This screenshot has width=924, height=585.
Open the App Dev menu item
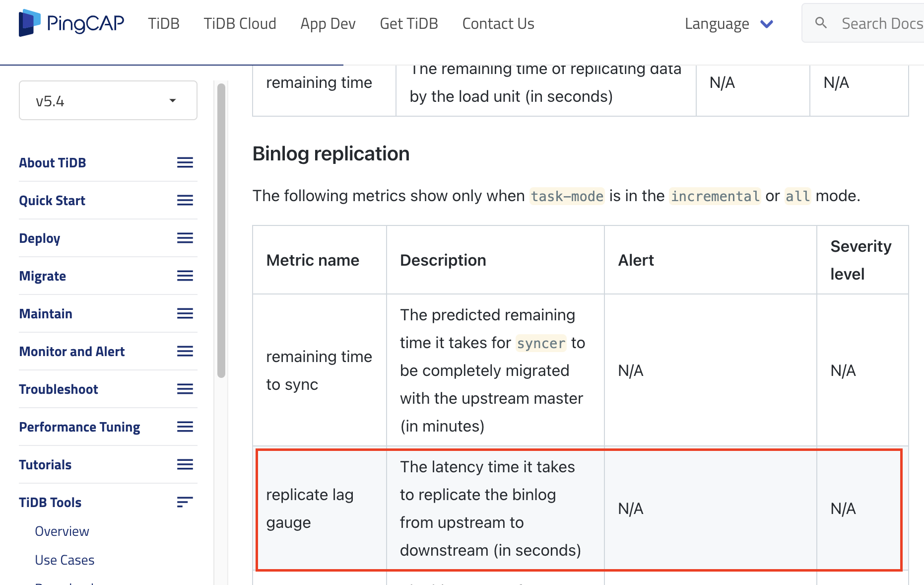pos(328,24)
